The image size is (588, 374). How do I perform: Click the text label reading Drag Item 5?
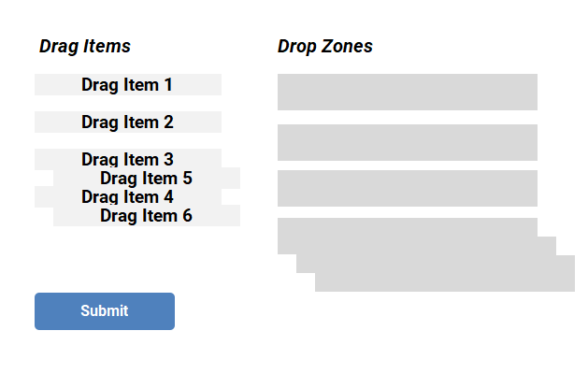click(x=146, y=179)
